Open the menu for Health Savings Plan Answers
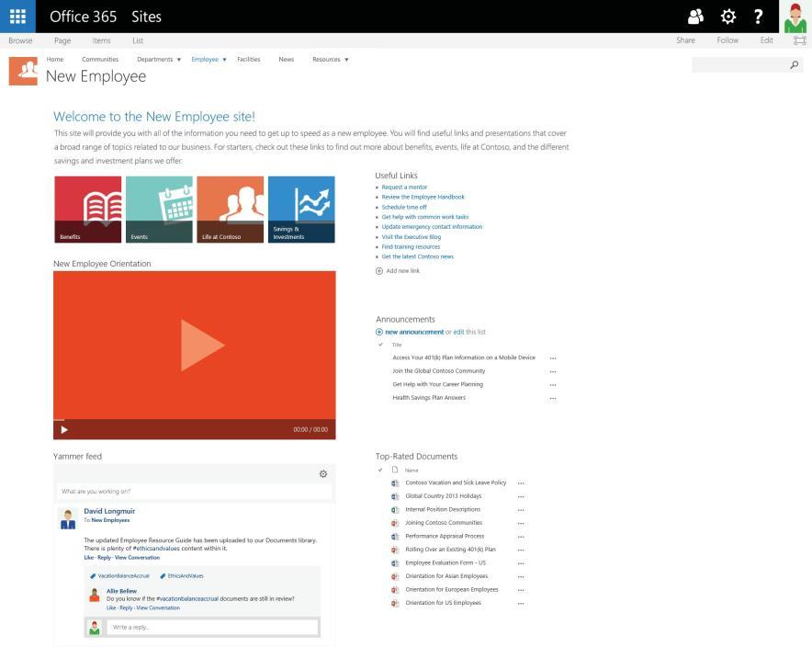This screenshot has width=812, height=647. (x=553, y=399)
